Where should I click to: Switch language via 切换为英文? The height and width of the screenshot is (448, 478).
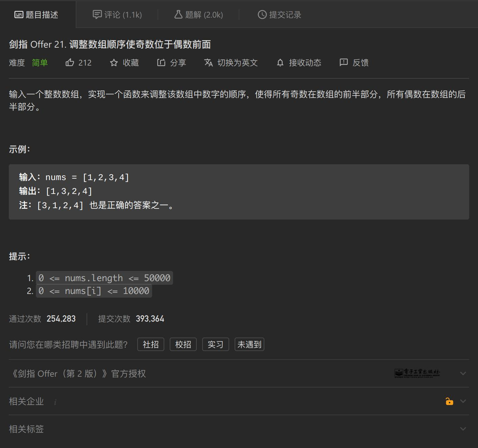click(237, 63)
